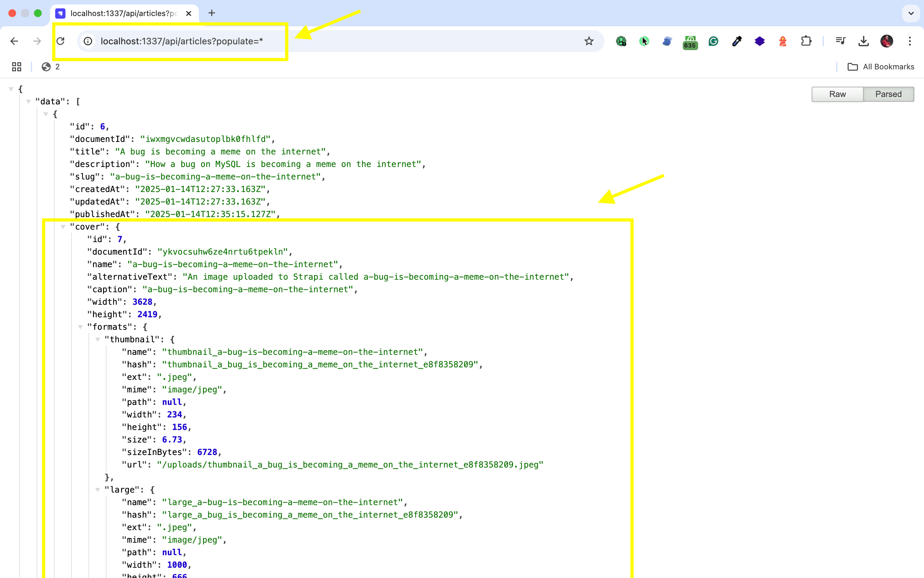Click the thumbnail width value 234
This screenshot has height=578, width=924.
pyautogui.click(x=175, y=415)
